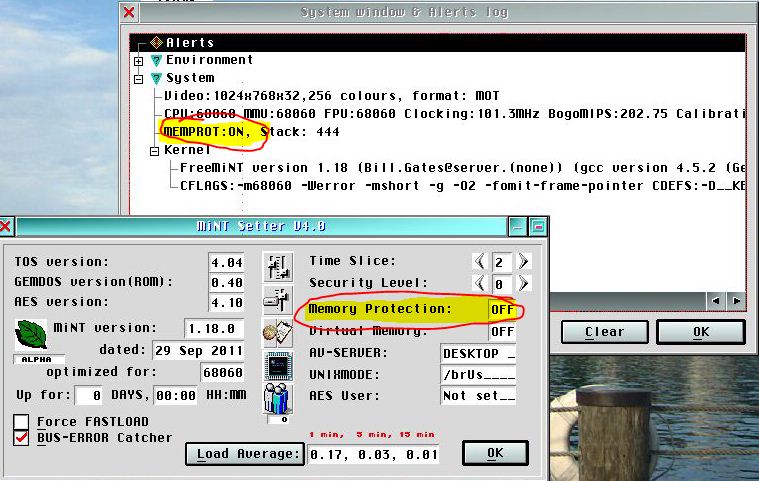Viewport: 759px width, 481px height.
Task: Uncheck the BUS-ERROR Catcher checkbox
Action: pos(21,437)
